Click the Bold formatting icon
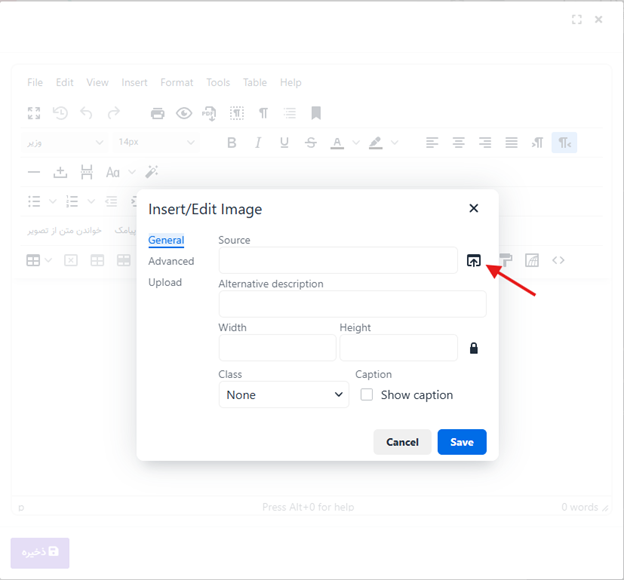The width and height of the screenshot is (624, 580). [x=232, y=143]
